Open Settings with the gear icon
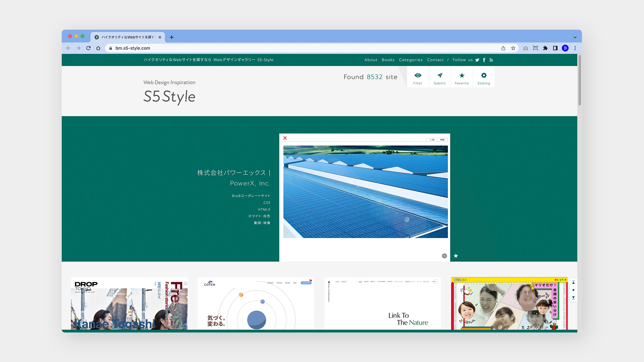Viewport: 644px width, 362px height. (x=484, y=77)
